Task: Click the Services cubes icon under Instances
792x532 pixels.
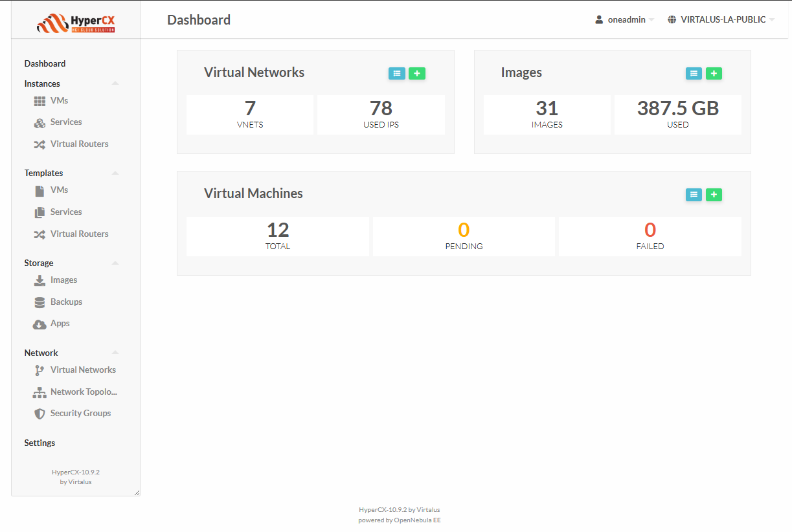Action: (40, 122)
